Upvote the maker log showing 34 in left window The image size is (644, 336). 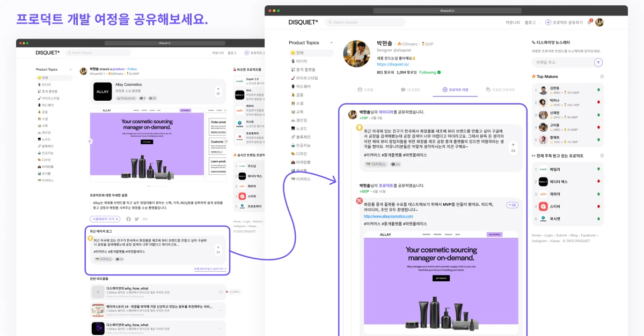(x=218, y=249)
